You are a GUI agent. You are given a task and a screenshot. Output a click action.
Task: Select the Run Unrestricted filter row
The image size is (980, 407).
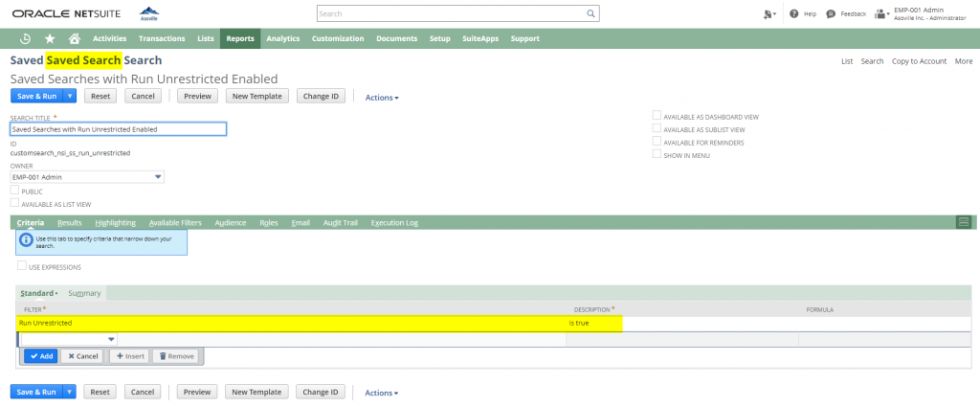(494, 324)
